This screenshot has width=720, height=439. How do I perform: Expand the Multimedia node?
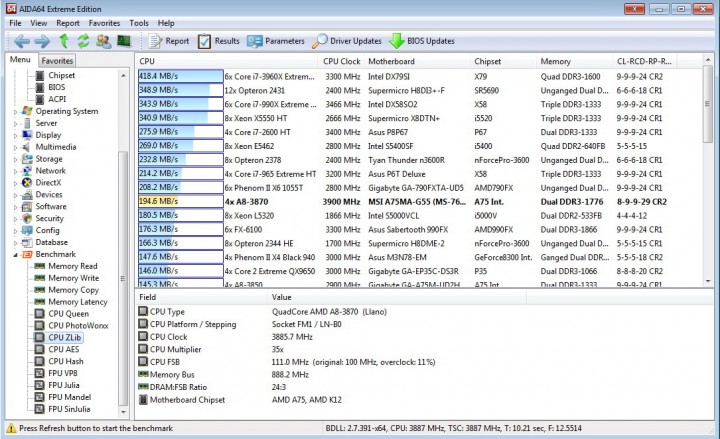point(15,147)
